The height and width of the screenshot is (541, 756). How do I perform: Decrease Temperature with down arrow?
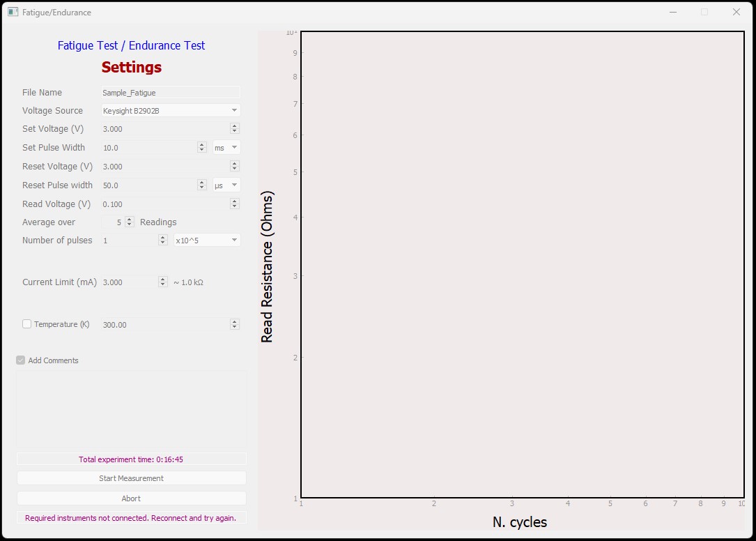click(234, 327)
